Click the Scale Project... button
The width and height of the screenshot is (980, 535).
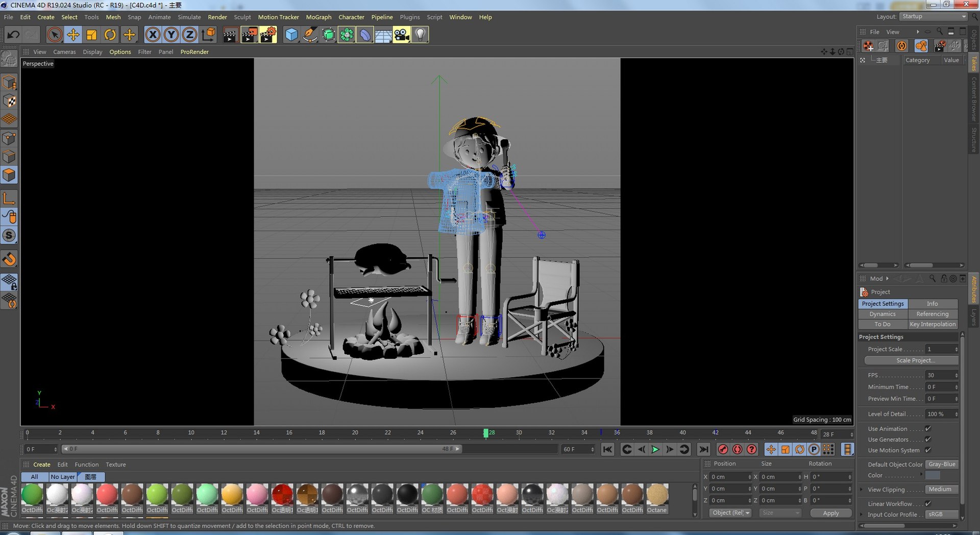point(912,360)
